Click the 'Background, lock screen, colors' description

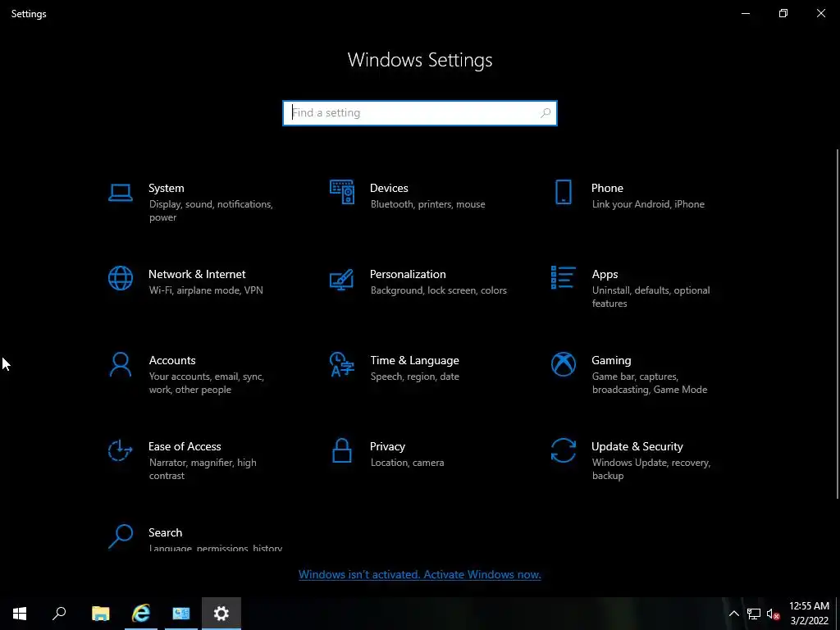click(x=438, y=290)
